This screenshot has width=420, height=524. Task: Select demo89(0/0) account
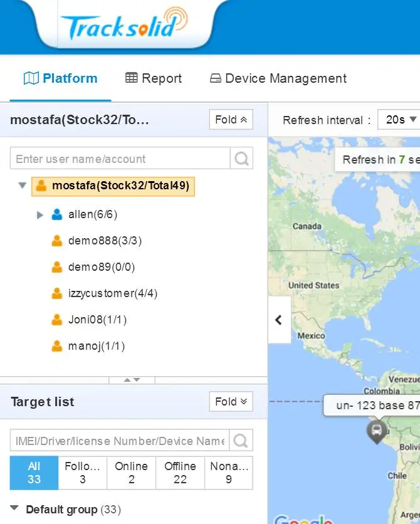102,267
